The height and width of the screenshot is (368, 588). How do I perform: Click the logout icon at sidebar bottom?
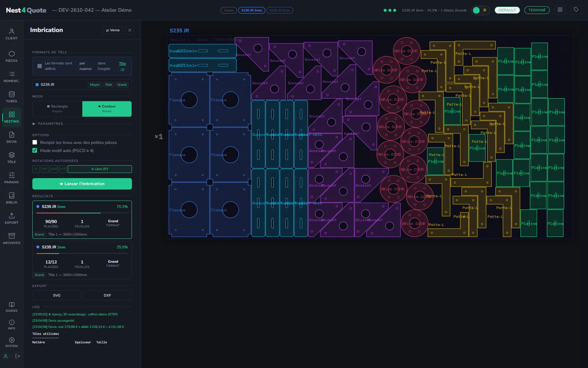click(18, 356)
